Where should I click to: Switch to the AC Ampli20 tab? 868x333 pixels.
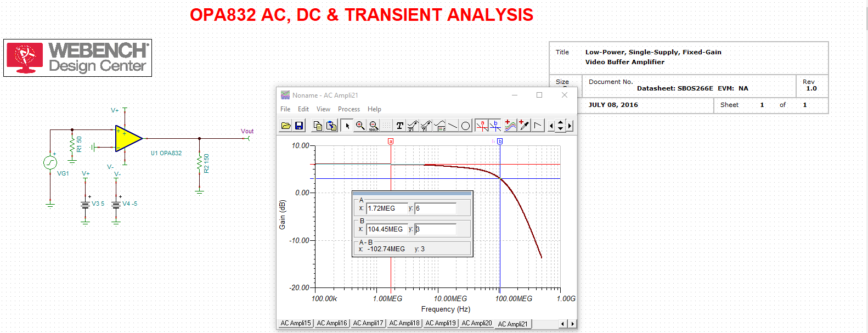click(x=477, y=323)
